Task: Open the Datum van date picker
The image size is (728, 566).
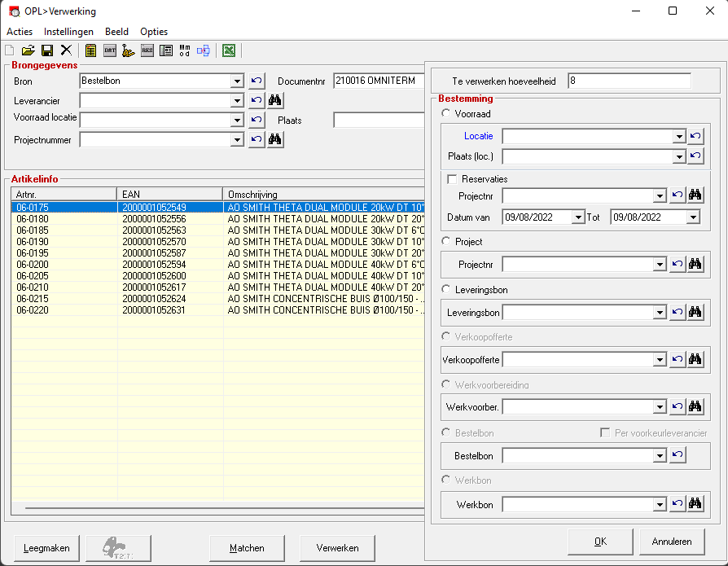Action: coord(578,217)
